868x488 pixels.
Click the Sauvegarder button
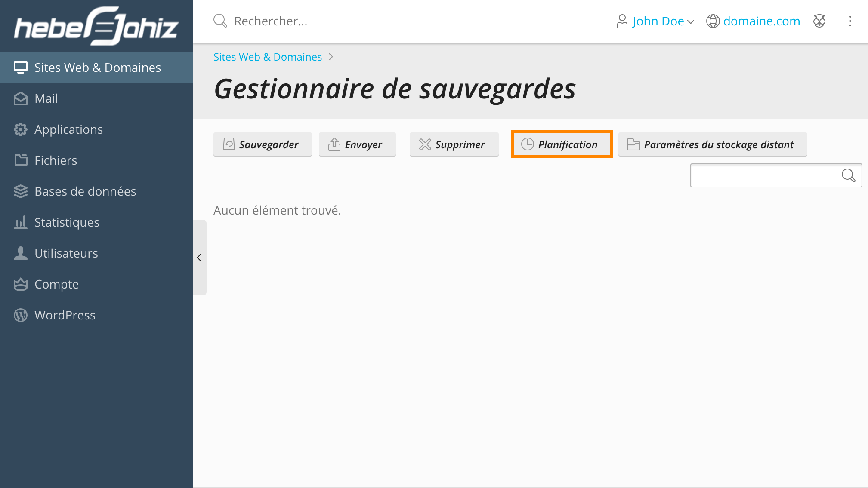(x=263, y=144)
